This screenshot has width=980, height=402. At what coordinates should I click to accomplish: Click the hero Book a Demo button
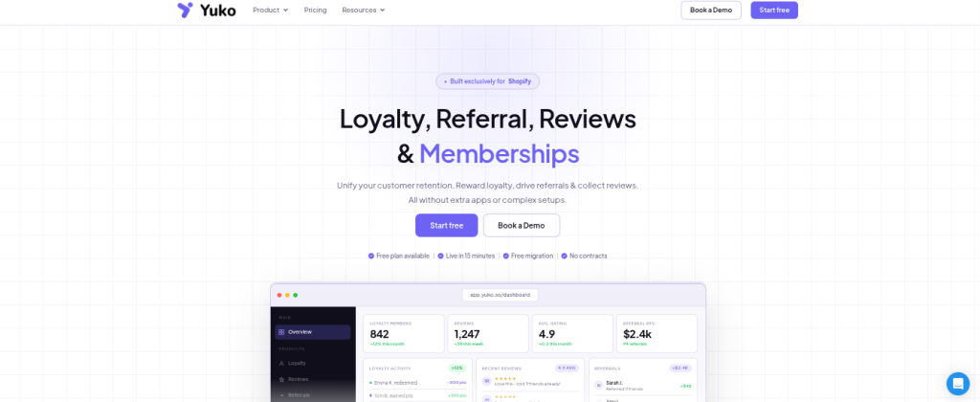point(522,226)
